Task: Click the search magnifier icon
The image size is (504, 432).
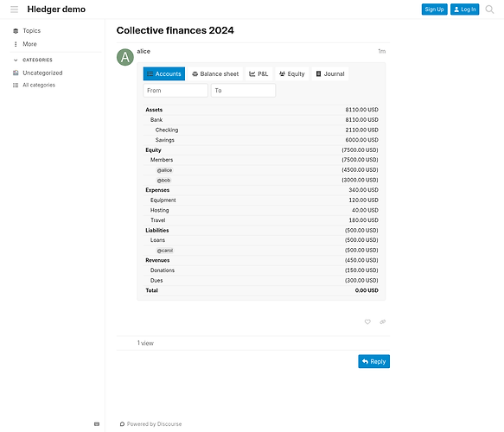Action: (489, 10)
